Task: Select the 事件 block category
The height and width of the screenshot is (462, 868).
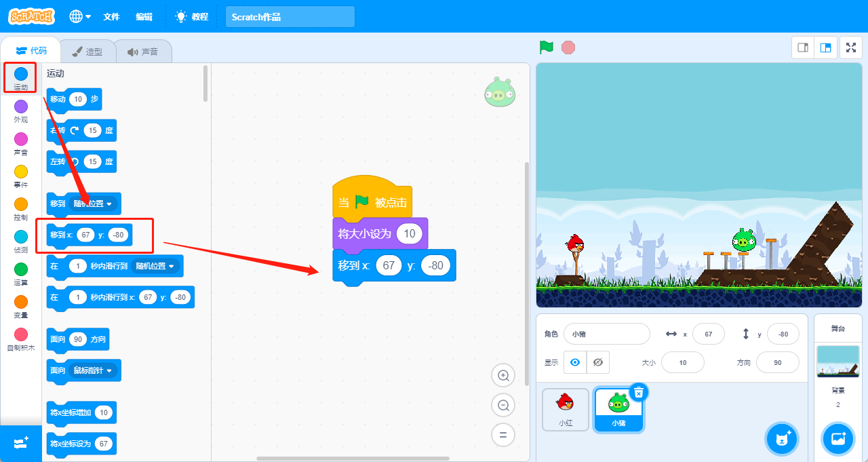Action: 21,176
